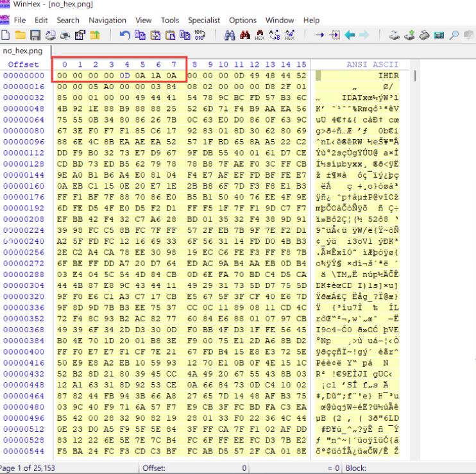Click the Open folder icon
The height and width of the screenshot is (474, 476).
tap(21, 35)
